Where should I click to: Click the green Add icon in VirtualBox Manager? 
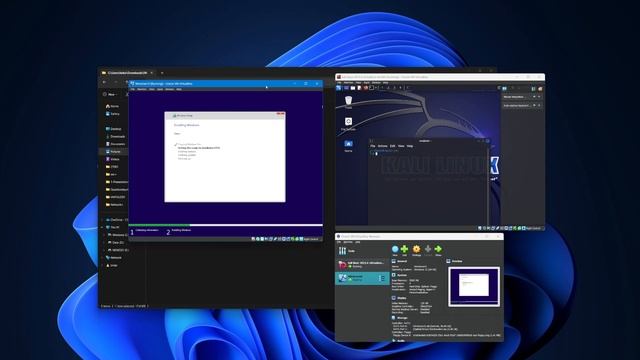point(404,250)
